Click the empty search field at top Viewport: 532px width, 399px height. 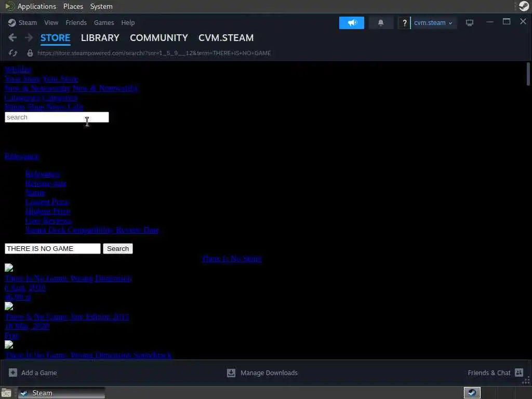(57, 117)
